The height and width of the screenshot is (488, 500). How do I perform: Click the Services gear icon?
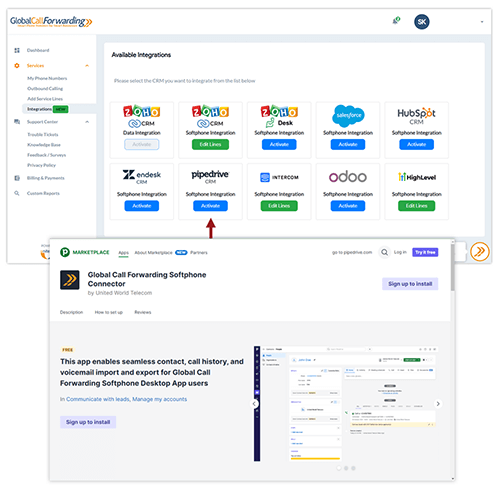(17, 66)
